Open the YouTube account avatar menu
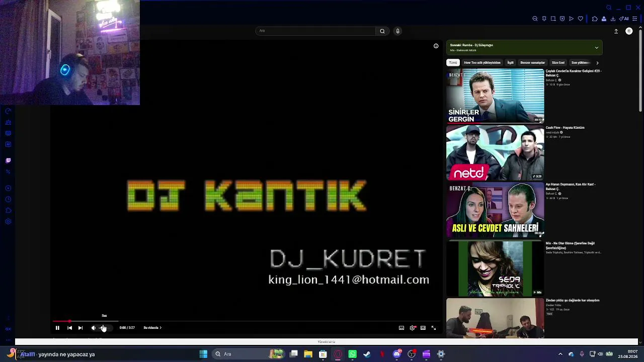 629,31
